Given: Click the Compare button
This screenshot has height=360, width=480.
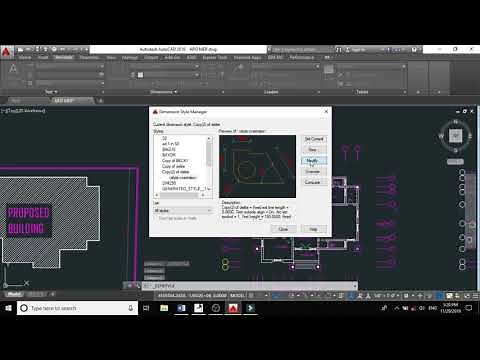Looking at the screenshot, I should [314, 182].
